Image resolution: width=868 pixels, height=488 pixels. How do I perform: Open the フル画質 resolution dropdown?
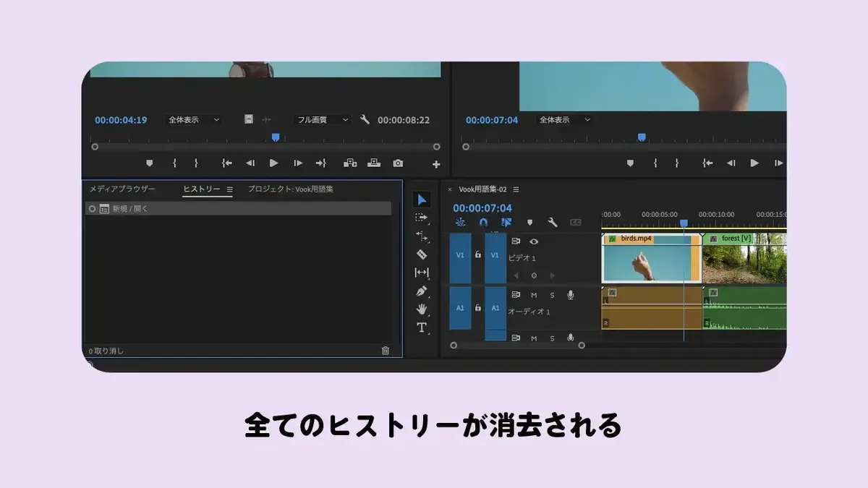click(x=322, y=120)
